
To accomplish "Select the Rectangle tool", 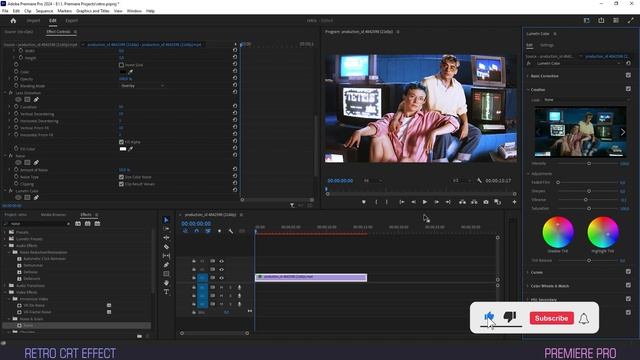I will pos(166,274).
